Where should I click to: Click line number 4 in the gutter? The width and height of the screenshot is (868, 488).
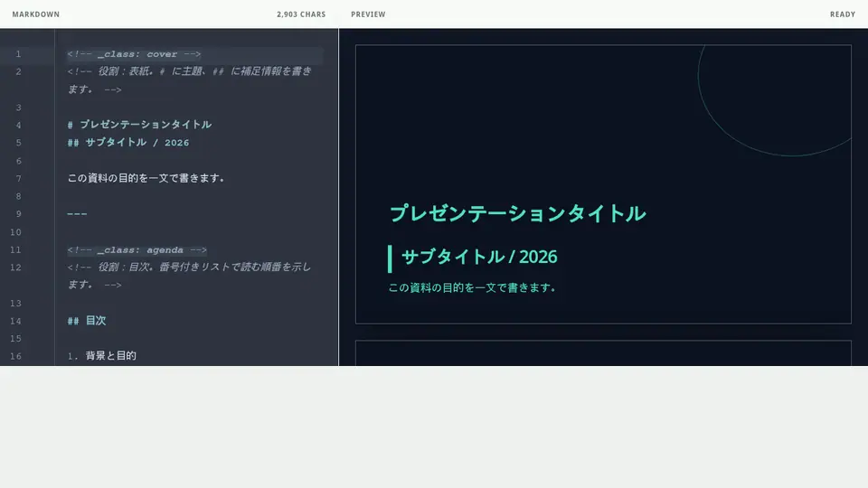click(x=18, y=125)
